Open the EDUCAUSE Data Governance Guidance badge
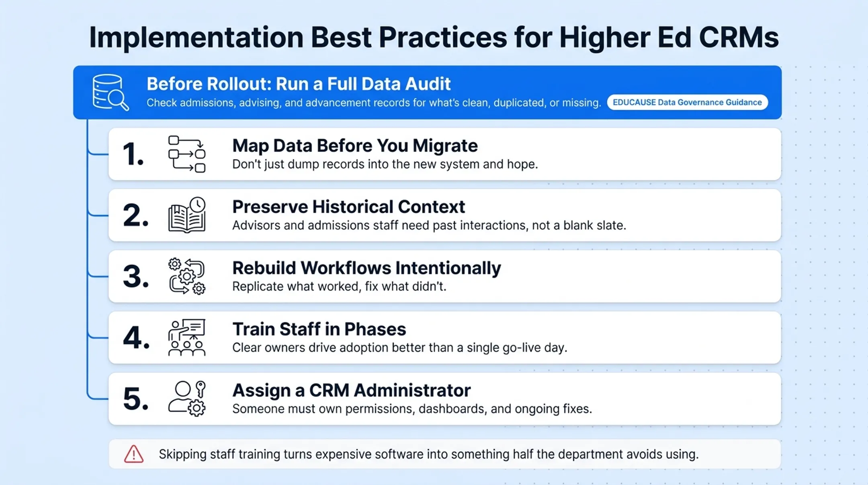This screenshot has width=868, height=485. (x=687, y=102)
